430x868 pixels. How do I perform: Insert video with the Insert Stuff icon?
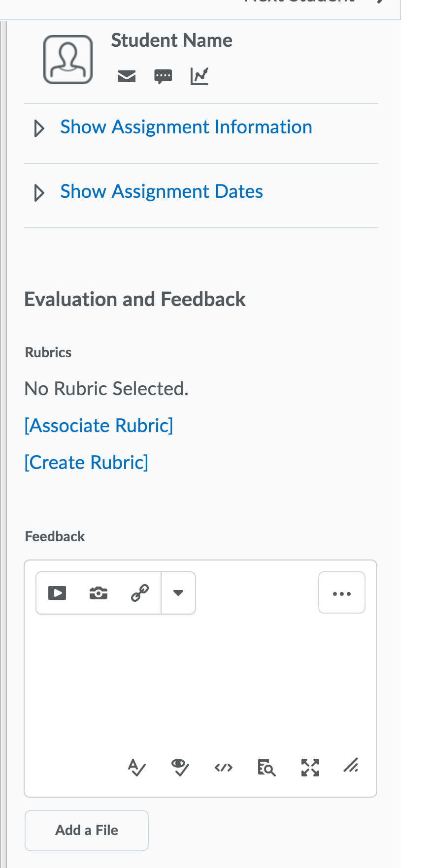[x=57, y=593]
